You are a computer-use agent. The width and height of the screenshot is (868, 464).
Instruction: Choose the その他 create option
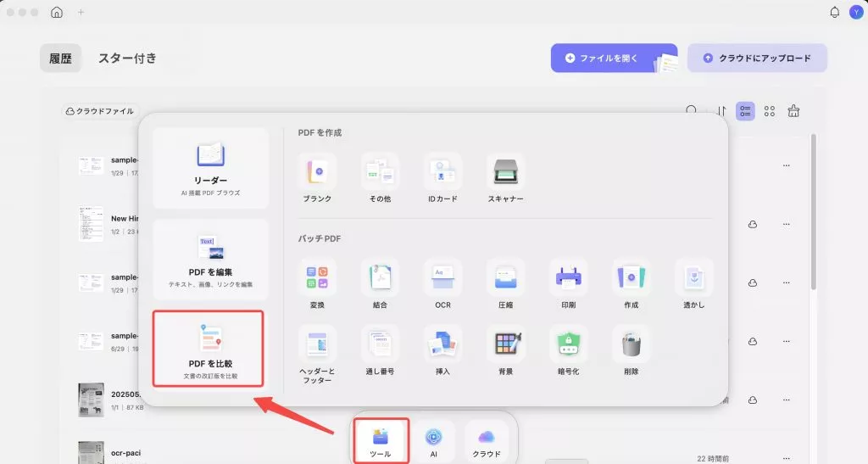click(x=380, y=178)
